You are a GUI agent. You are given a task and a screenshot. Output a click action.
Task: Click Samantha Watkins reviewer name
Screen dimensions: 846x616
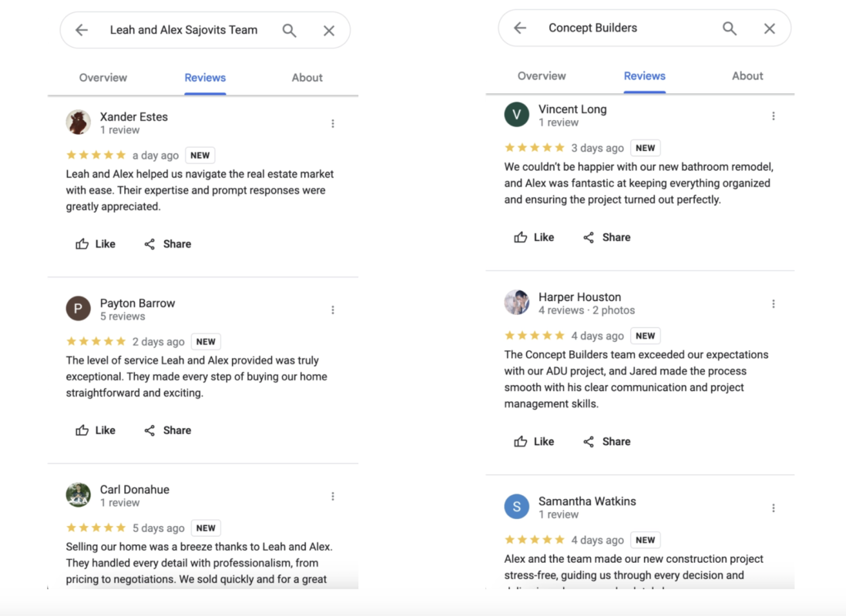coord(587,501)
